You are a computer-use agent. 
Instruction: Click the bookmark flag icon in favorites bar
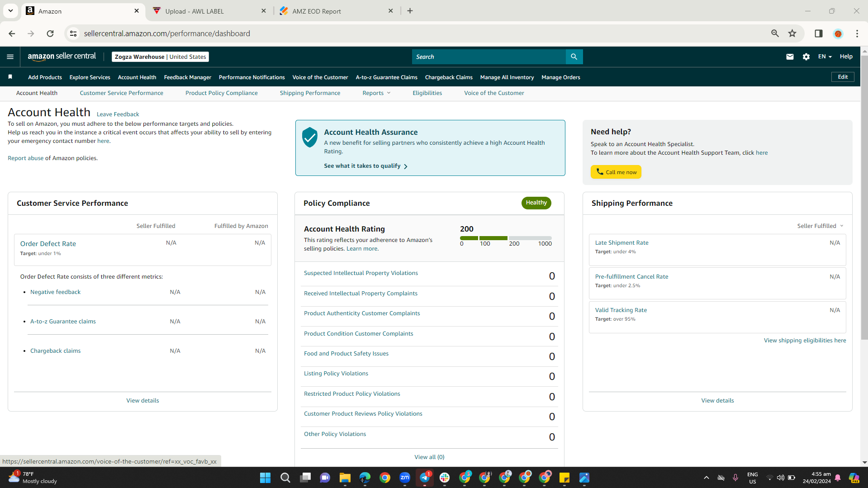coord(10,77)
